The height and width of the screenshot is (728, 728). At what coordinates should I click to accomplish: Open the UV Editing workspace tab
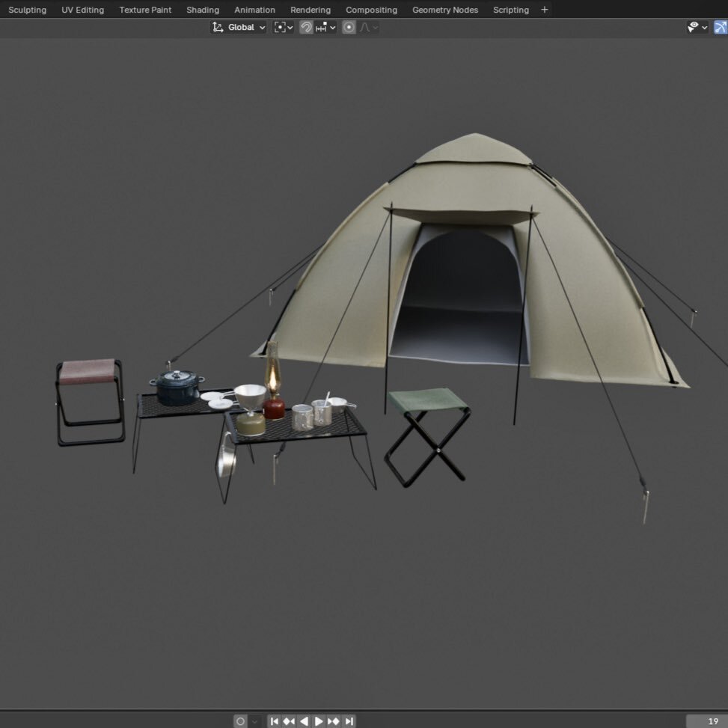point(82,10)
